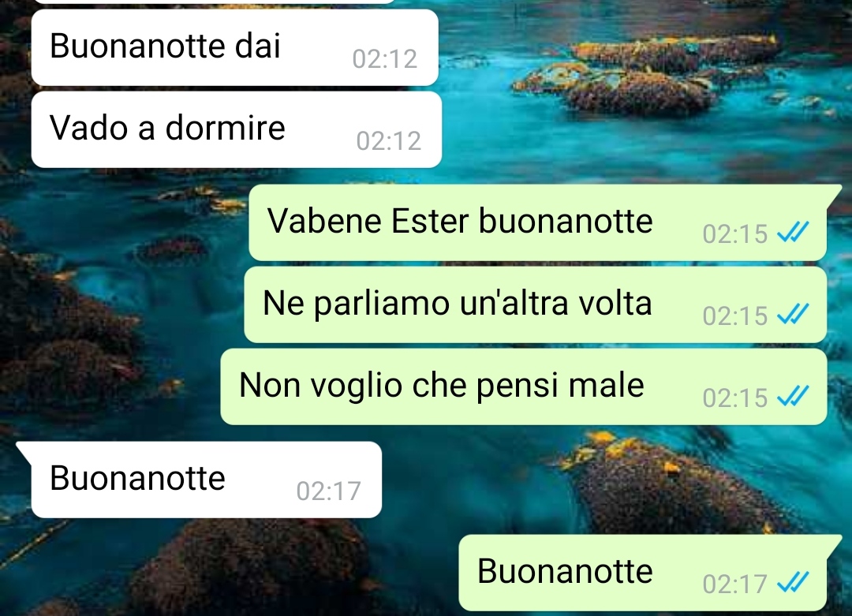
Task: Click read receipt ticks on 'Non voglio che pensi male'
Action: pyautogui.click(x=793, y=396)
